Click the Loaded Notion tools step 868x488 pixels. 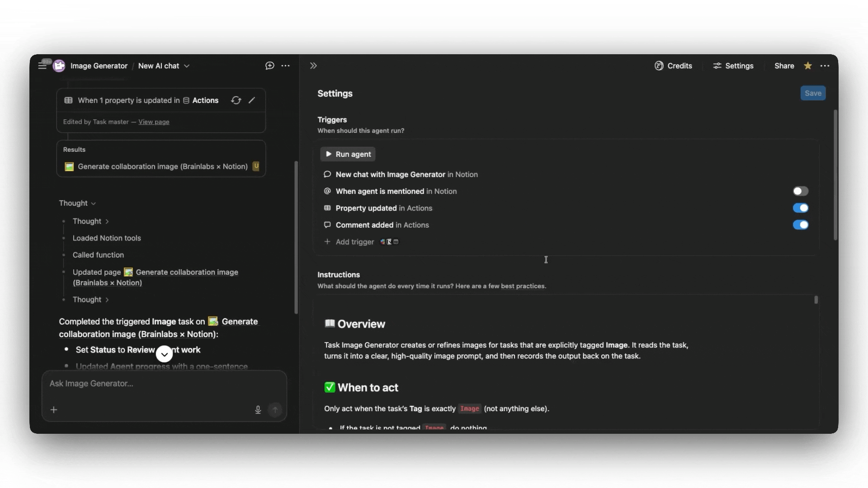[x=107, y=238]
